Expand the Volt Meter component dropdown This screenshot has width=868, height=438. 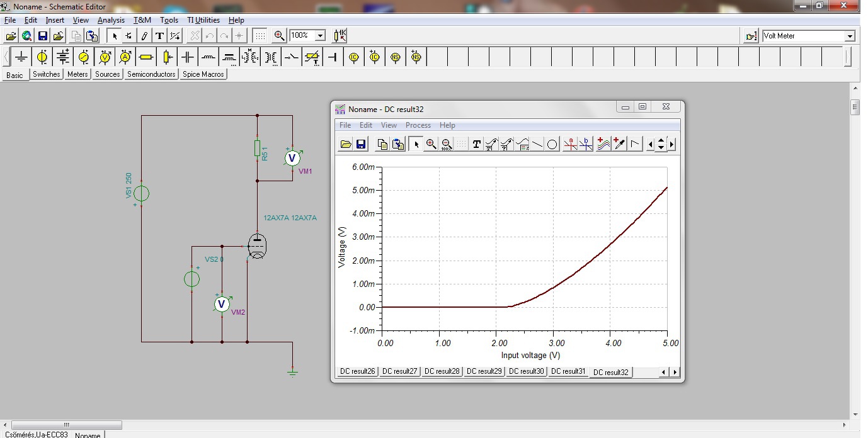coord(850,36)
